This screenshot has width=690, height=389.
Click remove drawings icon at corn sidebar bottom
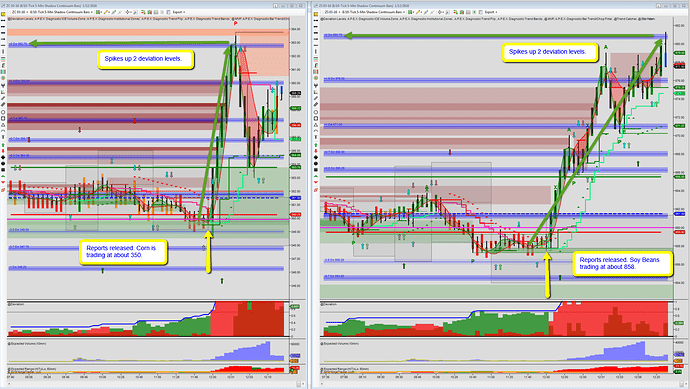coord(3,190)
